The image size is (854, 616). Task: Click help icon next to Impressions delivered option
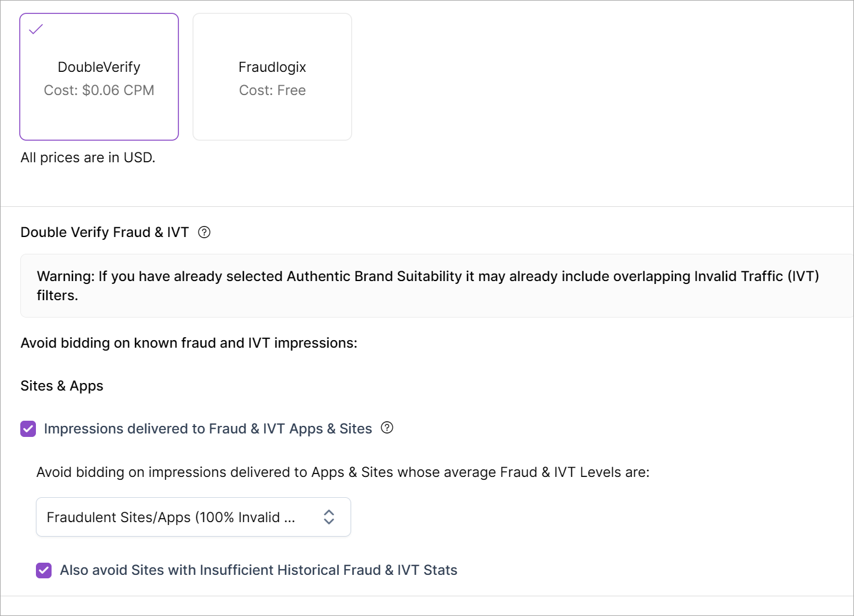coord(387,428)
